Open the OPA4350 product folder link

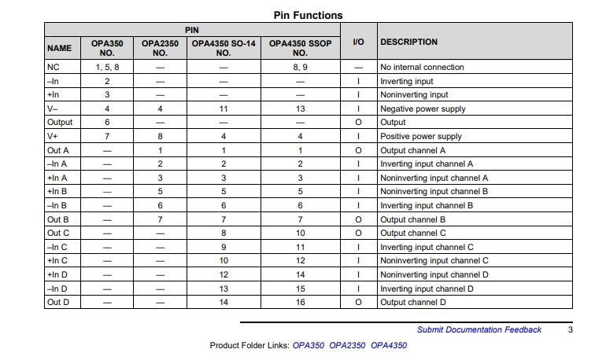[x=389, y=345]
